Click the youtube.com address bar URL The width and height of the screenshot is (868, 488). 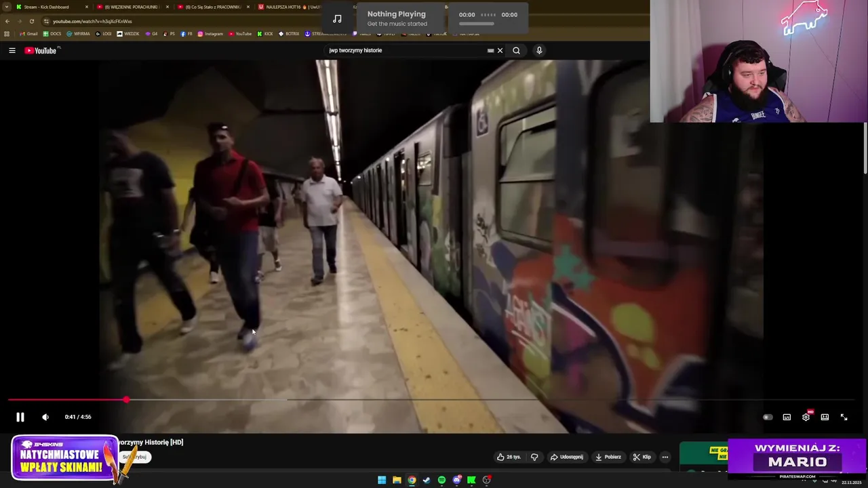coord(93,21)
